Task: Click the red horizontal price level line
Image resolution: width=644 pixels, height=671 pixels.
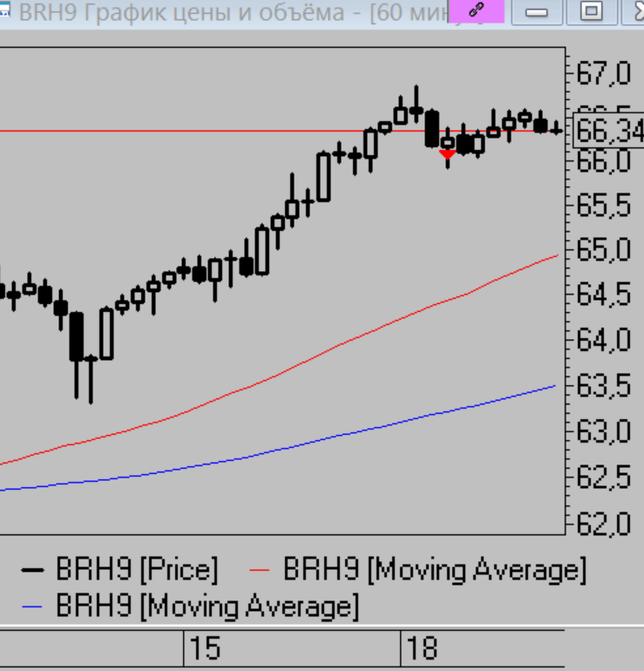Action: point(174,132)
